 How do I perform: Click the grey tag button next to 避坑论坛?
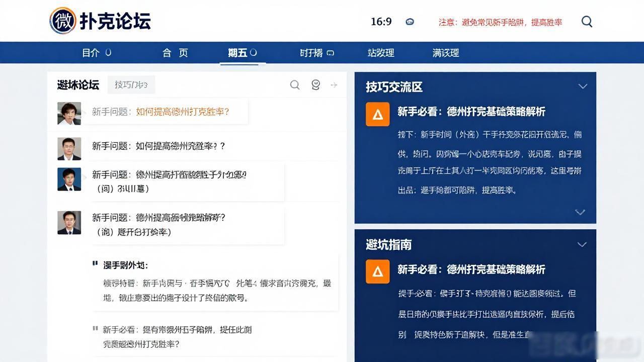pos(131,84)
